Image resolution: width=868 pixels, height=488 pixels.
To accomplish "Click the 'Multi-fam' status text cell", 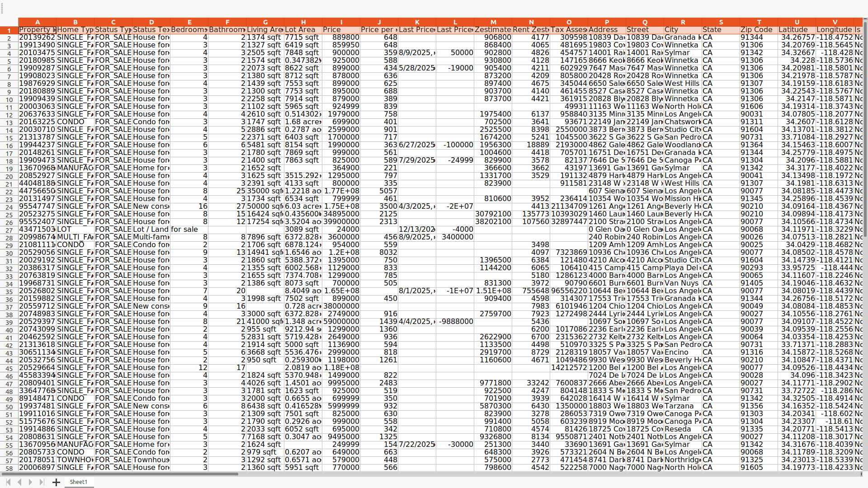I will click(x=151, y=237).
